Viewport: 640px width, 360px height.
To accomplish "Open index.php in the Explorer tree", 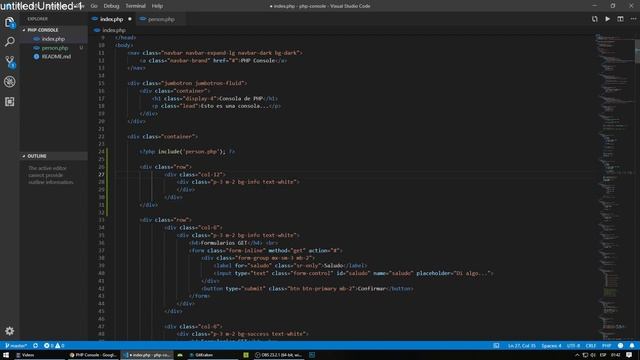I will coord(53,39).
